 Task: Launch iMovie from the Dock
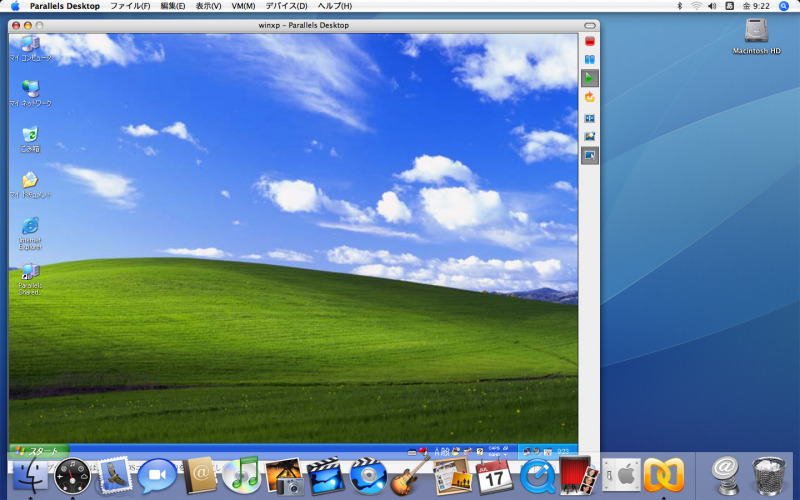click(326, 476)
